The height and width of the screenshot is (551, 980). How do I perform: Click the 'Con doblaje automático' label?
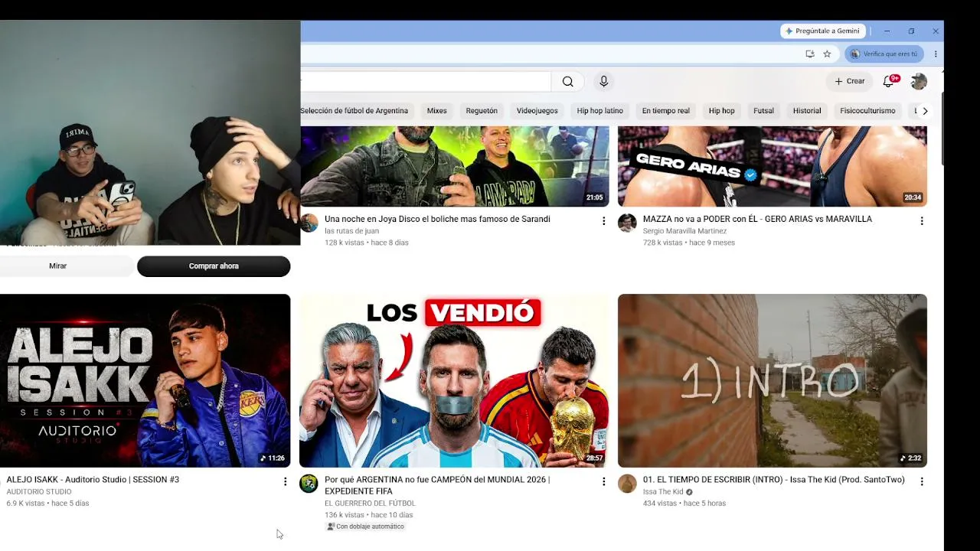365,527
